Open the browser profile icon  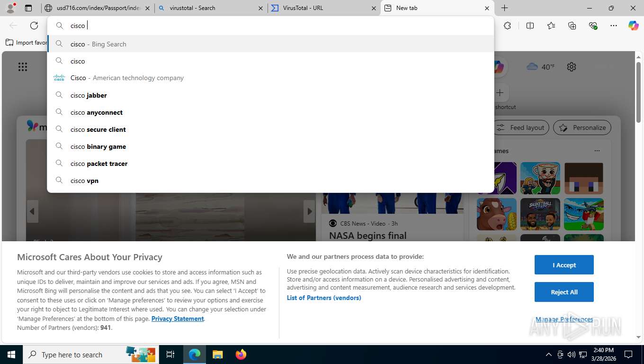pyautogui.click(x=10, y=8)
